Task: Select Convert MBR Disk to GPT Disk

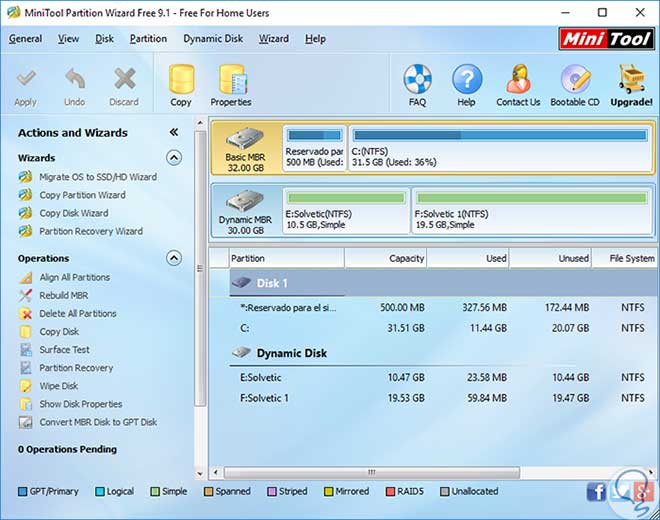Action: tap(98, 422)
